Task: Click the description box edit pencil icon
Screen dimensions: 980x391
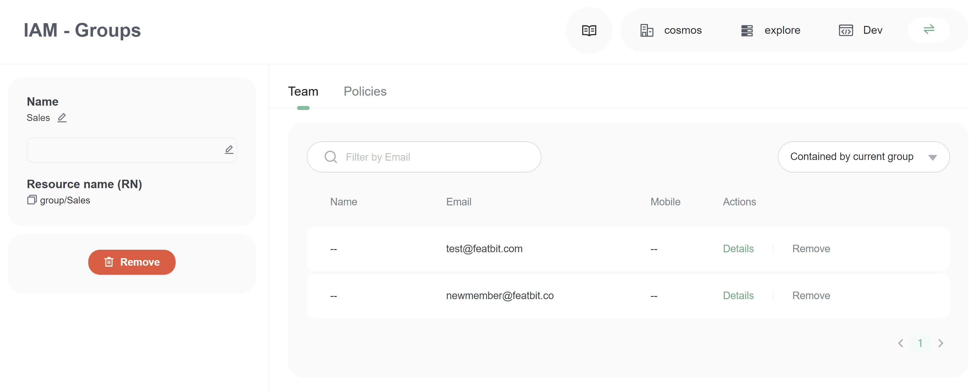Action: point(228,150)
